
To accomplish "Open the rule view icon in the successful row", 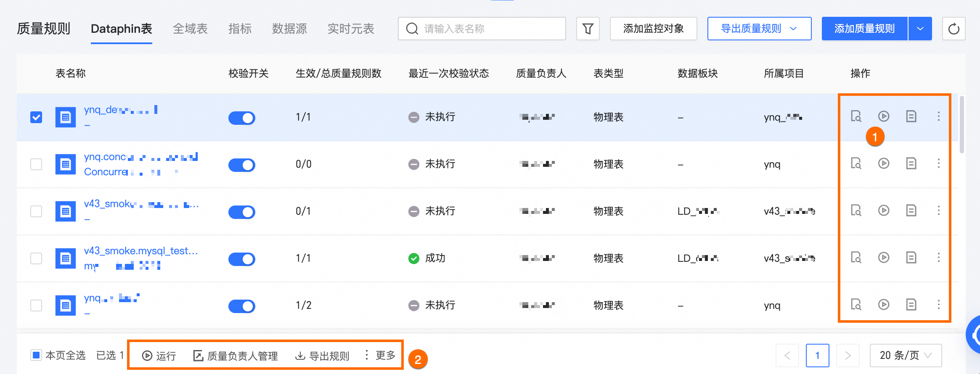I will (856, 258).
